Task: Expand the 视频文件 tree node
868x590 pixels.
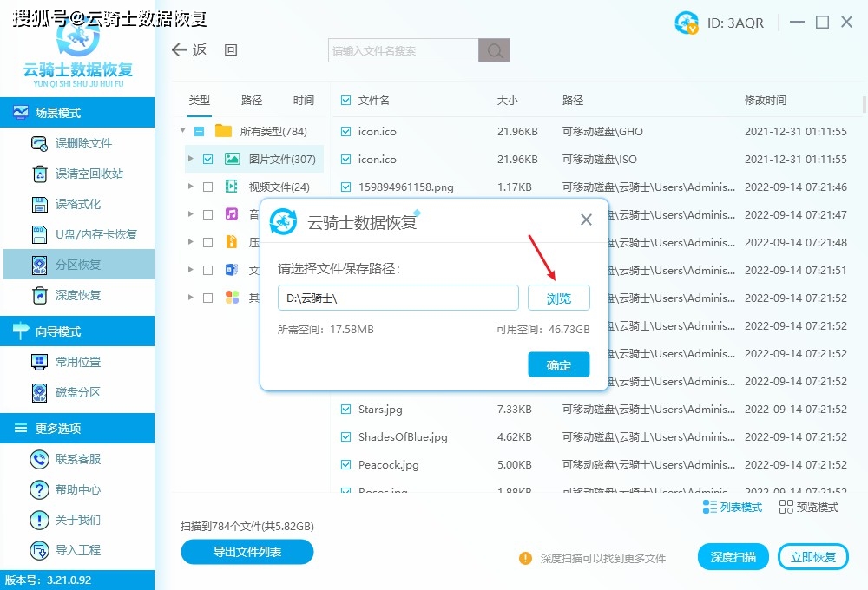Action: pos(191,187)
